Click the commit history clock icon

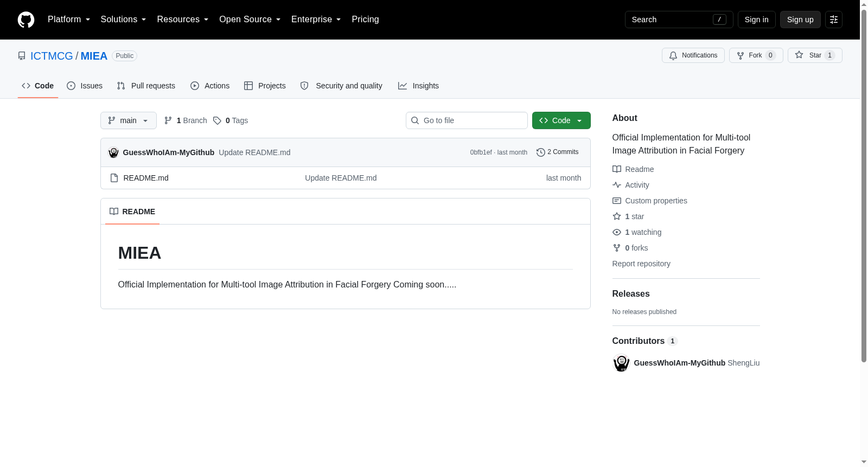click(x=540, y=152)
